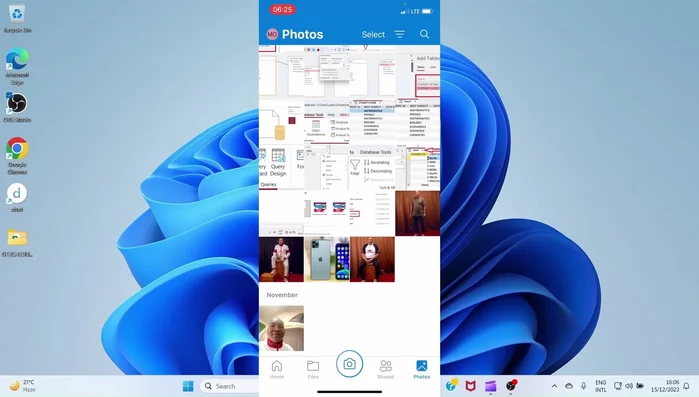Click the microphone icon in system tray
Viewport: 699px width, 397px height.
[583, 386]
